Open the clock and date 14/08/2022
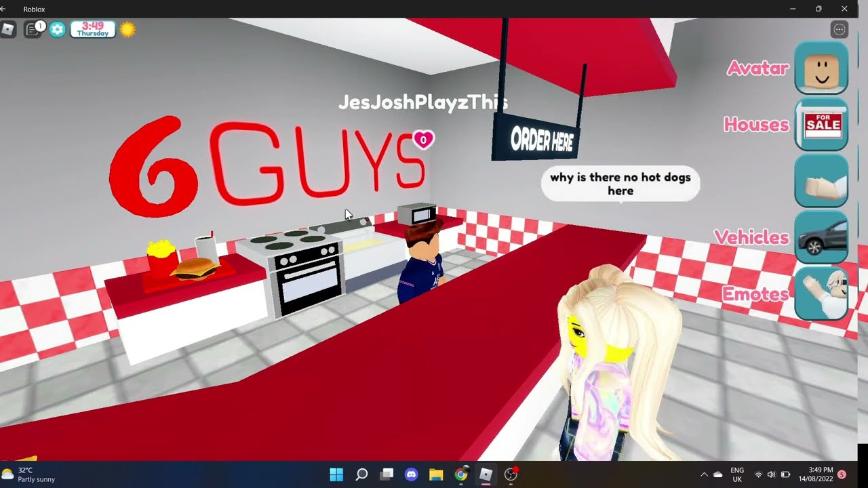Viewport: 868px width, 488px height. tap(815, 474)
